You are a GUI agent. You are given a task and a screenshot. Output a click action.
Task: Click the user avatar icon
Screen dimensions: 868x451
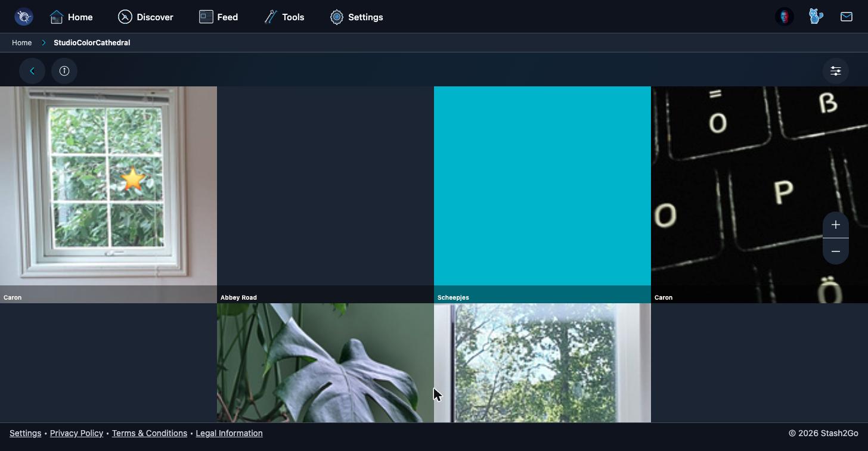(x=785, y=17)
